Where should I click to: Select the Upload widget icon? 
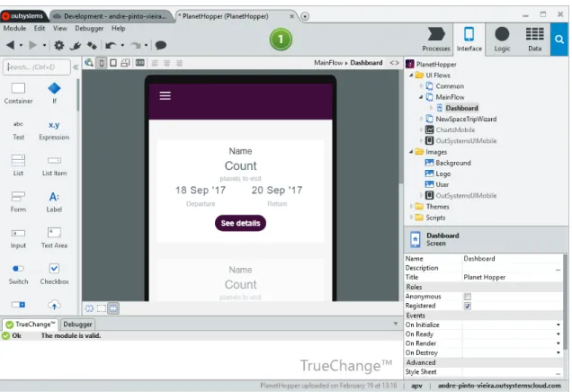click(54, 305)
